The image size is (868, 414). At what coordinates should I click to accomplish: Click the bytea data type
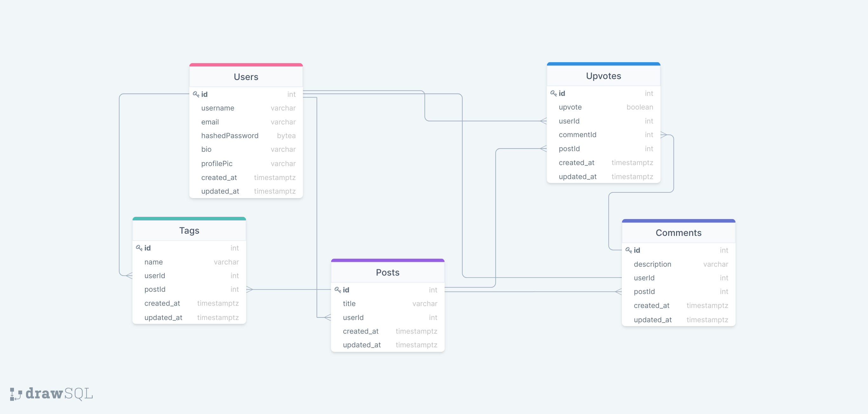(x=286, y=136)
